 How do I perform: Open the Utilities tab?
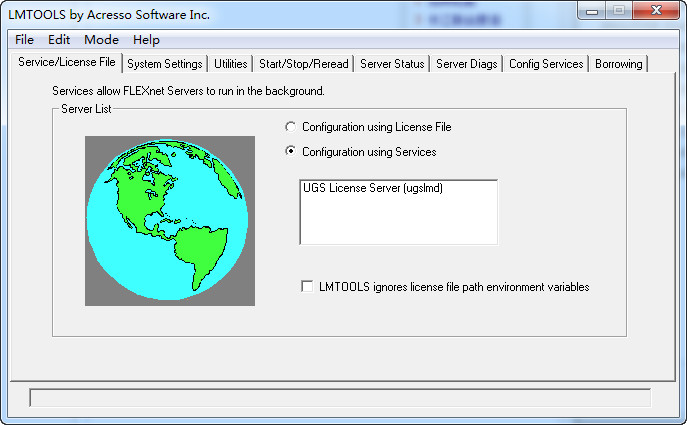[230, 64]
